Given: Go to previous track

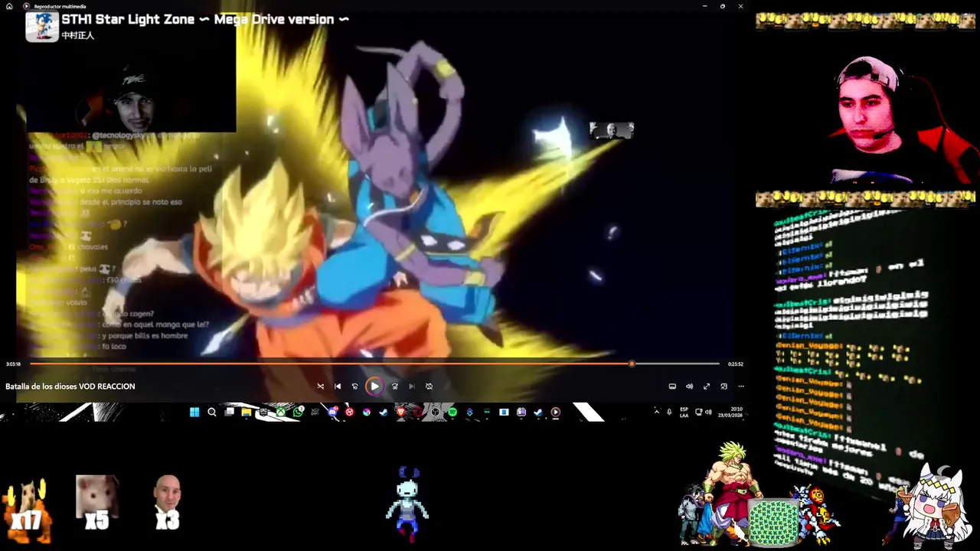Looking at the screenshot, I should pyautogui.click(x=338, y=386).
